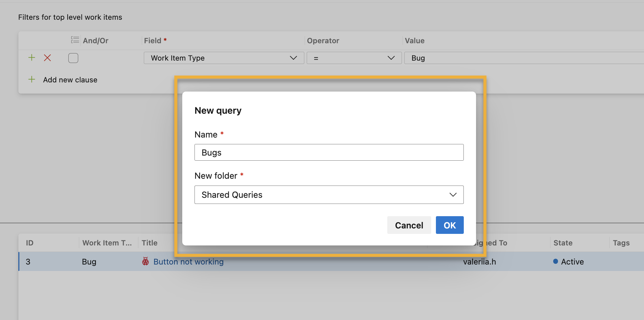This screenshot has height=320, width=644.
Task: Open the Work Item Type field dropdown
Action: point(224,58)
